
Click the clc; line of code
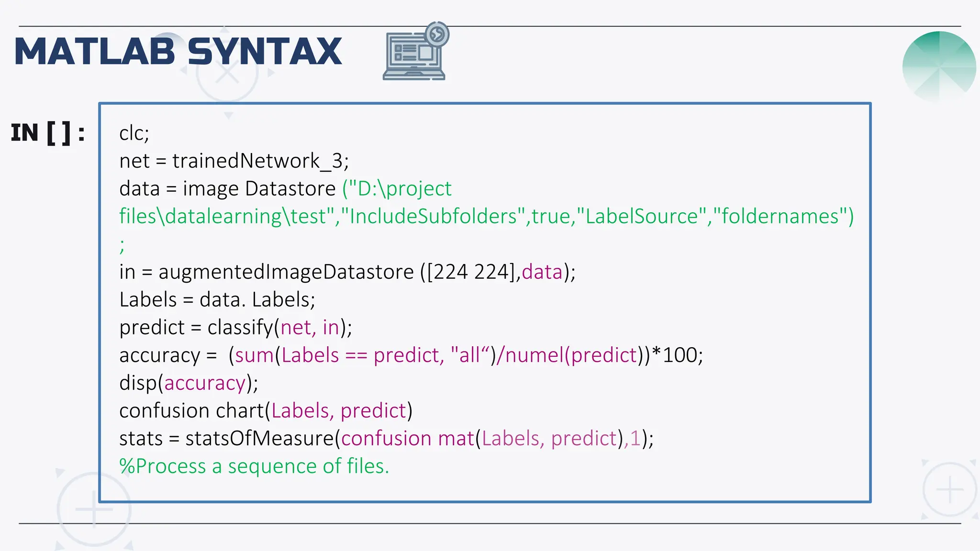click(x=134, y=133)
